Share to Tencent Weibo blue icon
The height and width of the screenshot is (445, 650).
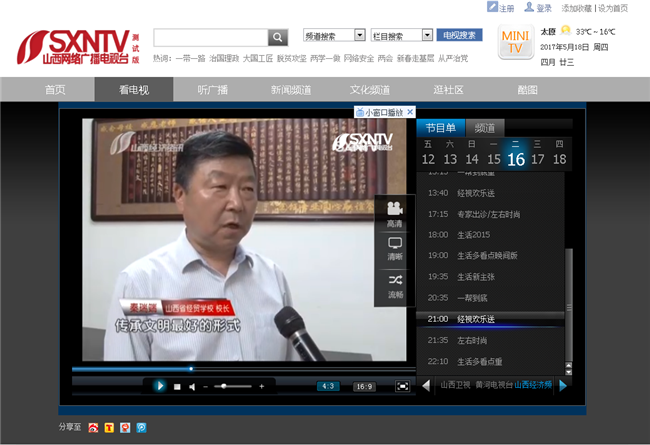141,428
